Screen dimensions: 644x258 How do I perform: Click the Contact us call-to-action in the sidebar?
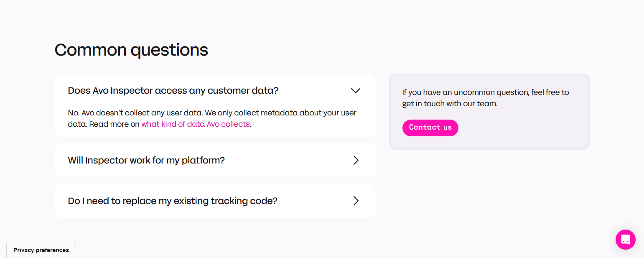(x=430, y=128)
